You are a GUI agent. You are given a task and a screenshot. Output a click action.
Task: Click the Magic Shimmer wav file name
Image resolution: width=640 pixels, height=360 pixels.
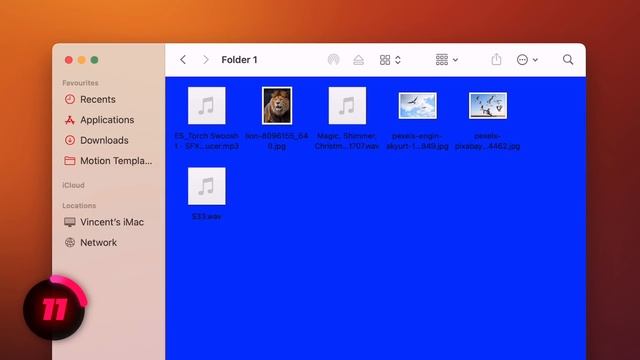coord(347,141)
